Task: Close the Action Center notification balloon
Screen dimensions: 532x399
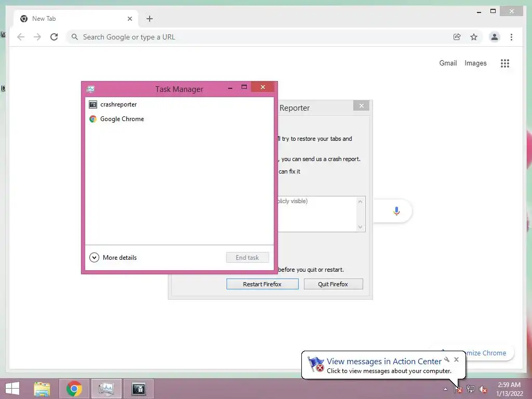Action: tap(456, 360)
